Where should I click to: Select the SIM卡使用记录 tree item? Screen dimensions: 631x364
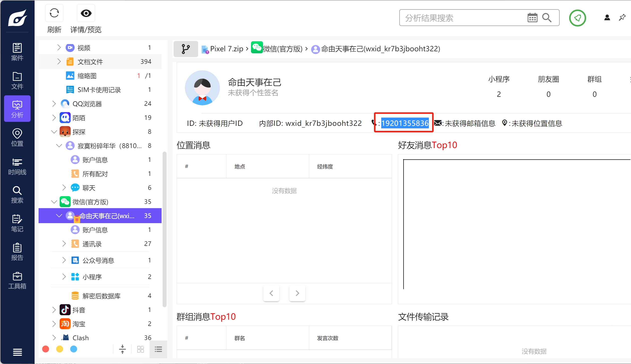pyautogui.click(x=100, y=90)
